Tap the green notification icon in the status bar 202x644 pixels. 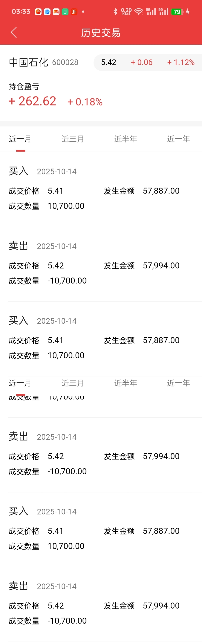pos(65,12)
